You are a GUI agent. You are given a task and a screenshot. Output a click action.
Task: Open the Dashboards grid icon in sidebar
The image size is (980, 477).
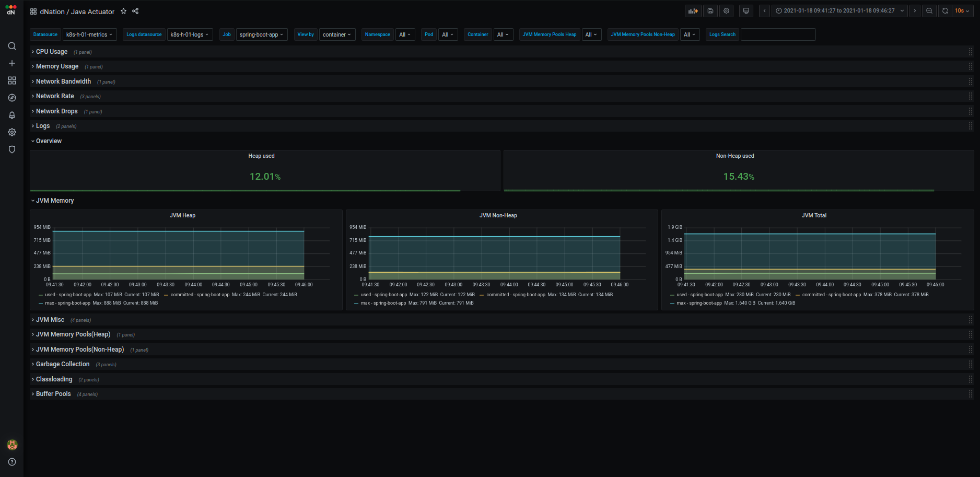[11, 80]
